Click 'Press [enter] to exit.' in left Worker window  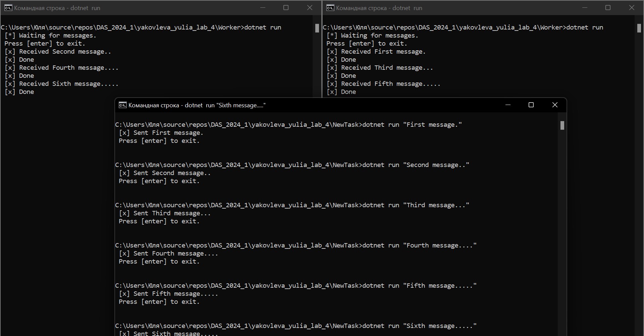[45, 44]
